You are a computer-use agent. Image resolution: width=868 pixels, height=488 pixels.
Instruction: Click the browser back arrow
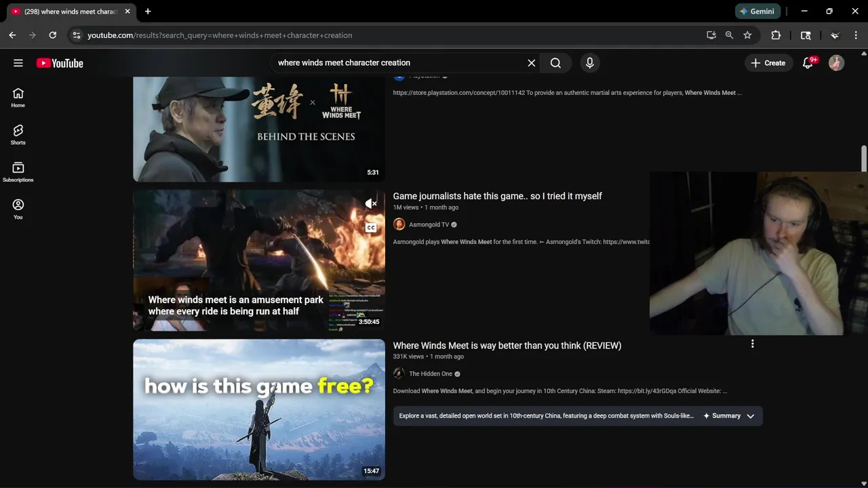(12, 35)
